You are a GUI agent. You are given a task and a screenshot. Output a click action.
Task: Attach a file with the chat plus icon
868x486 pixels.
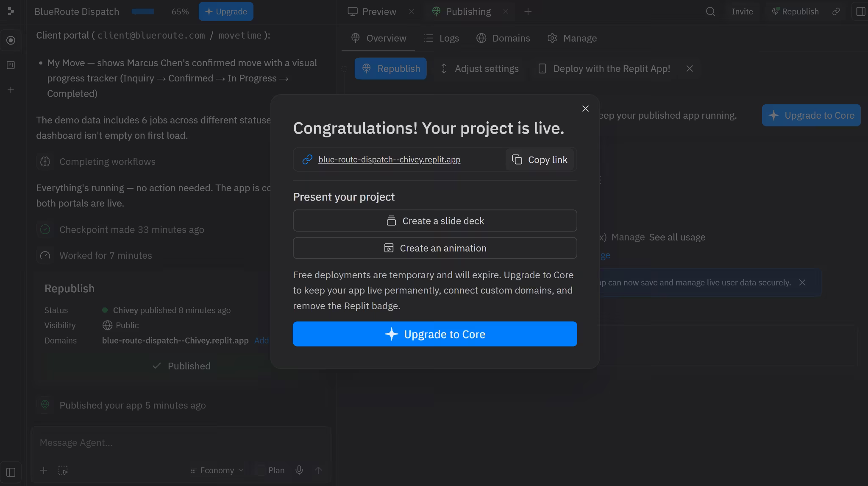tap(44, 470)
